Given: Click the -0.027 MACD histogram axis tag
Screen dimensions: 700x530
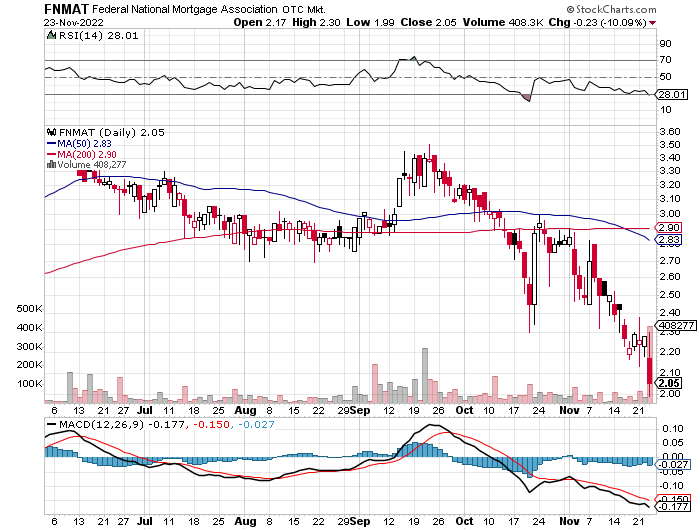Looking at the screenshot, I should point(672,465).
